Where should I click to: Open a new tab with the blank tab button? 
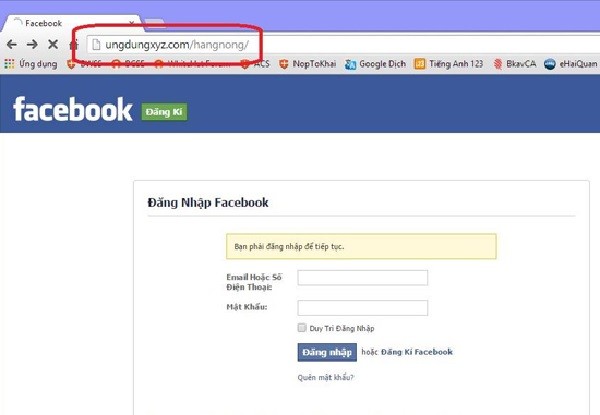[x=154, y=23]
